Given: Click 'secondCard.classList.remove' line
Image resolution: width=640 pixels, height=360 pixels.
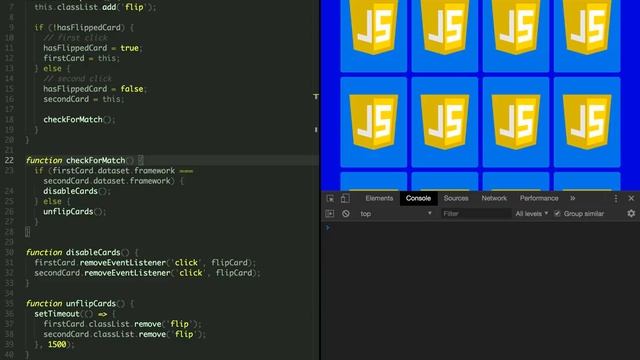Looking at the screenshot, I should (125, 334).
